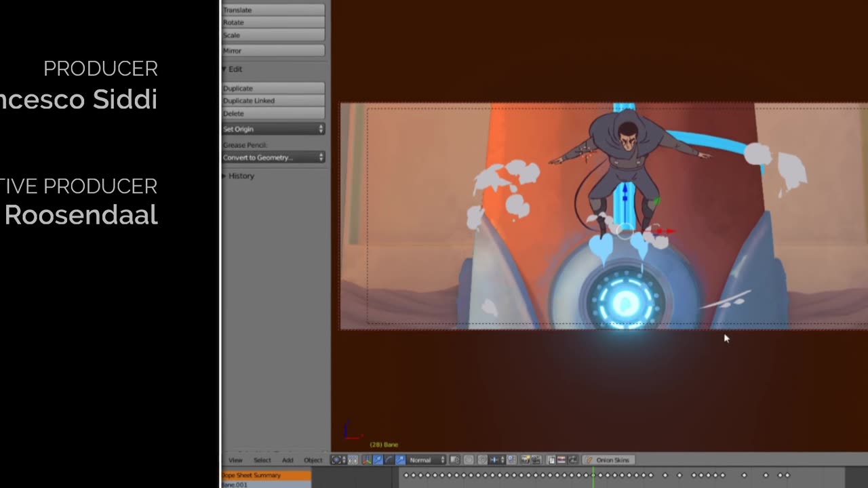Click the Duplicate button
868x488 pixels.
[x=273, y=88]
